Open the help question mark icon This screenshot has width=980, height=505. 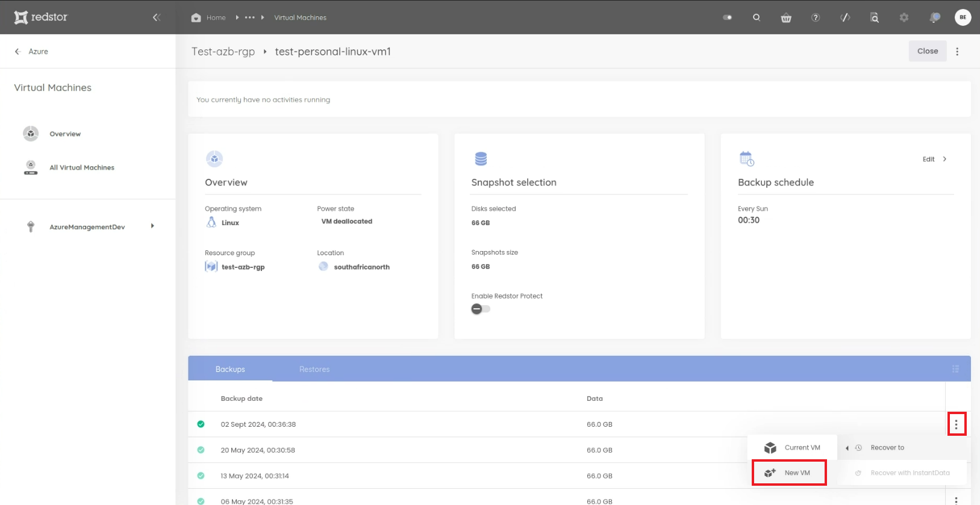point(816,17)
